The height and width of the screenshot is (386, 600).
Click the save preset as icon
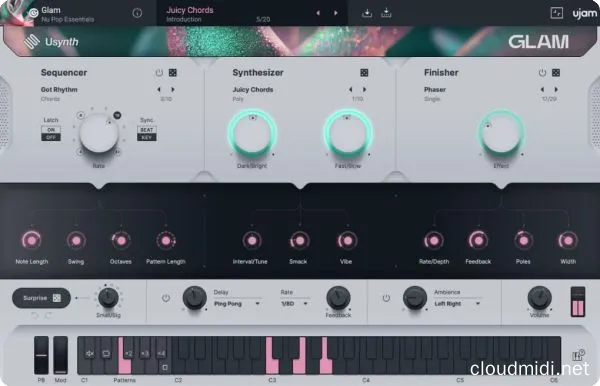pos(386,13)
